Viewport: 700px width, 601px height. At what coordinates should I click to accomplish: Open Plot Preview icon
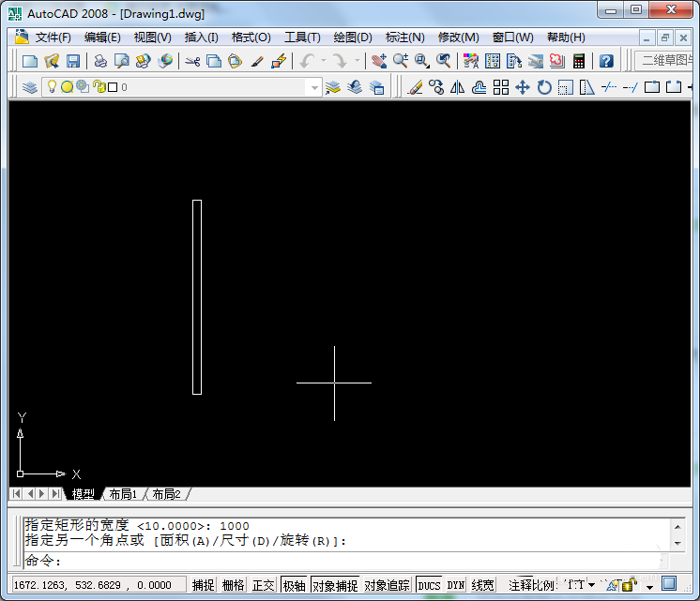(x=121, y=61)
